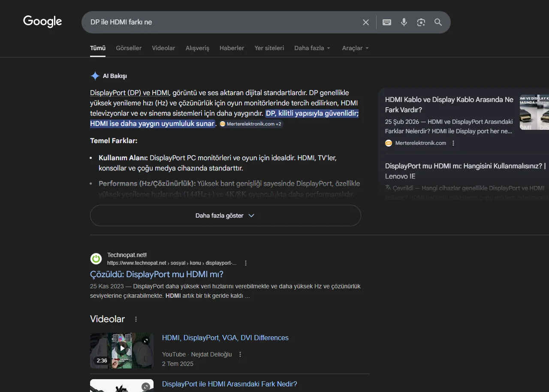Click the magnifier search icon
This screenshot has height=392, width=549.
point(438,22)
